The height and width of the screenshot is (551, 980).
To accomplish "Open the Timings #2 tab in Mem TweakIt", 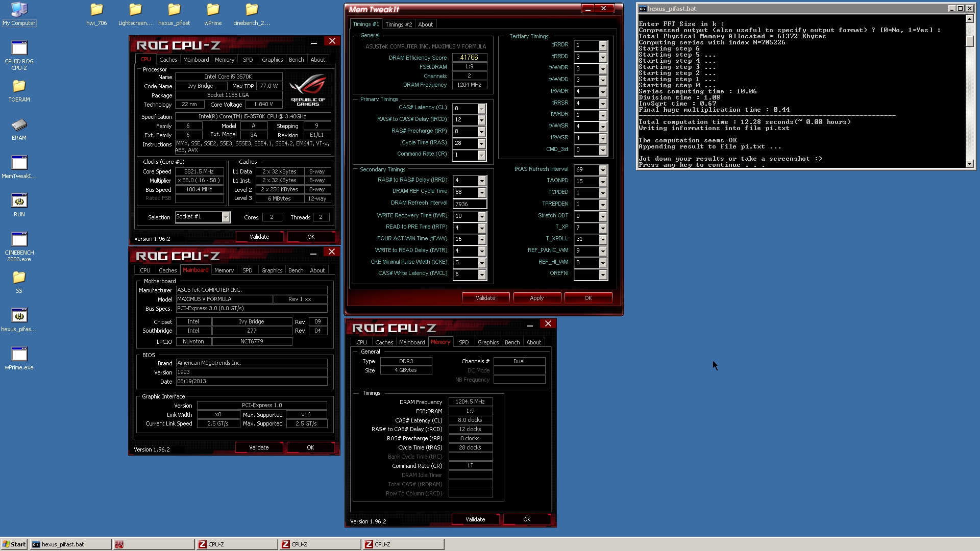I will (398, 24).
